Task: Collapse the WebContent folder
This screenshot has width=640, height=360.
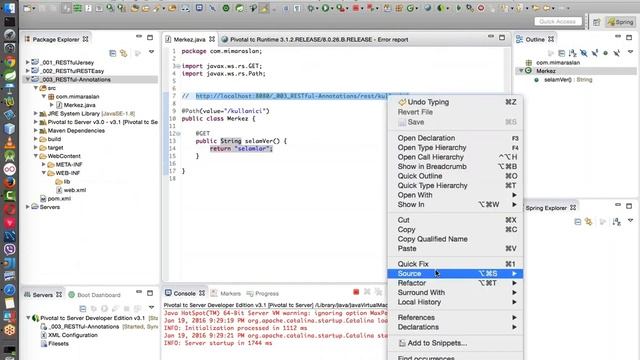Action: (x=36, y=156)
